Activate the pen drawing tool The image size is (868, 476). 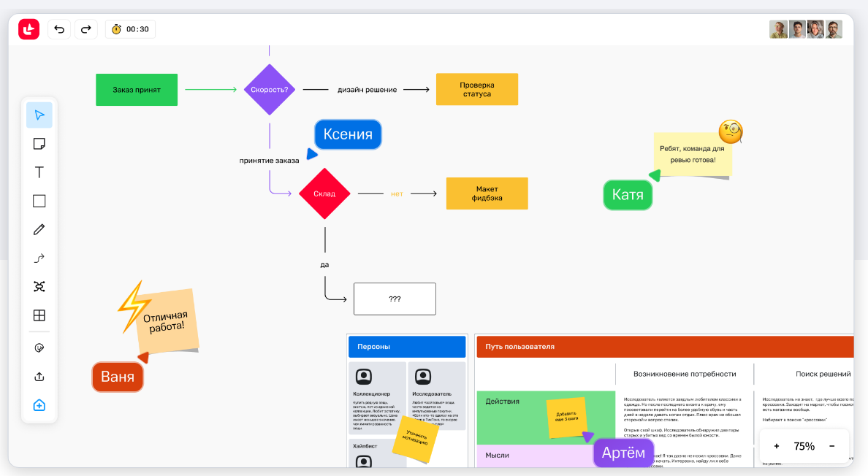pyautogui.click(x=39, y=229)
